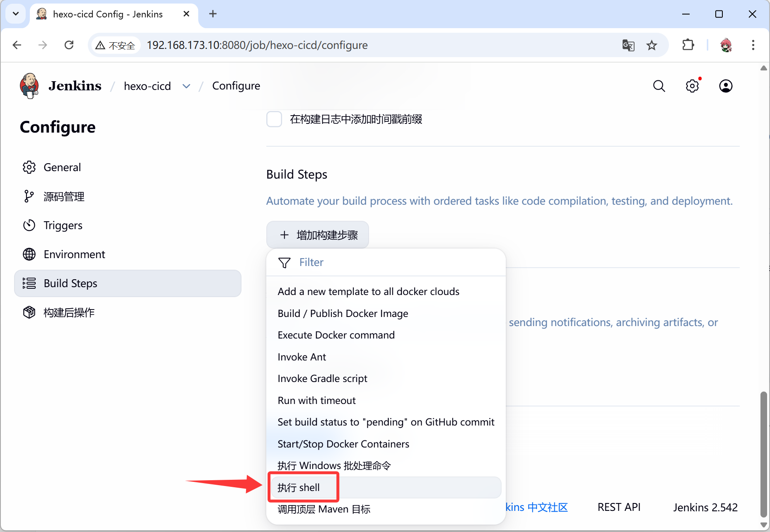Viewport: 770px width, 532px height.
Task: Select Execute Docker command menu entry
Action: tap(336, 335)
